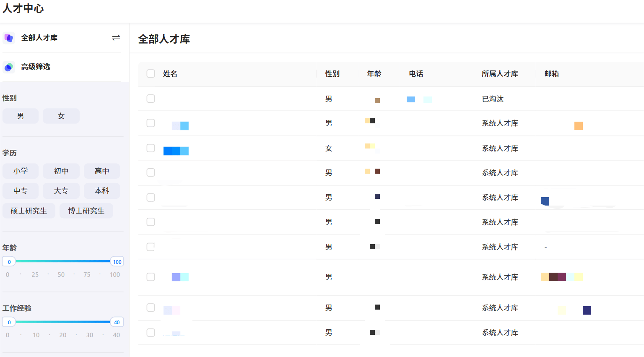Click the 姓名 column header
The height and width of the screenshot is (357, 644).
170,74
